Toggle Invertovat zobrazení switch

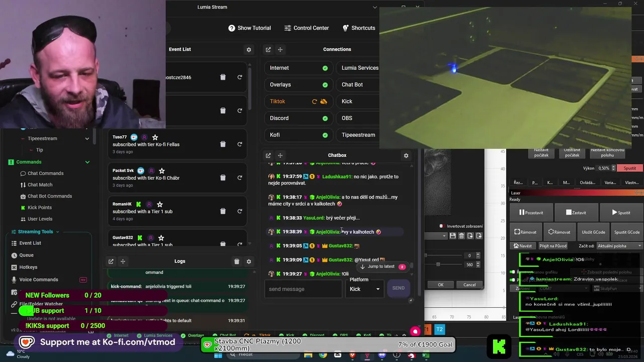point(442,226)
